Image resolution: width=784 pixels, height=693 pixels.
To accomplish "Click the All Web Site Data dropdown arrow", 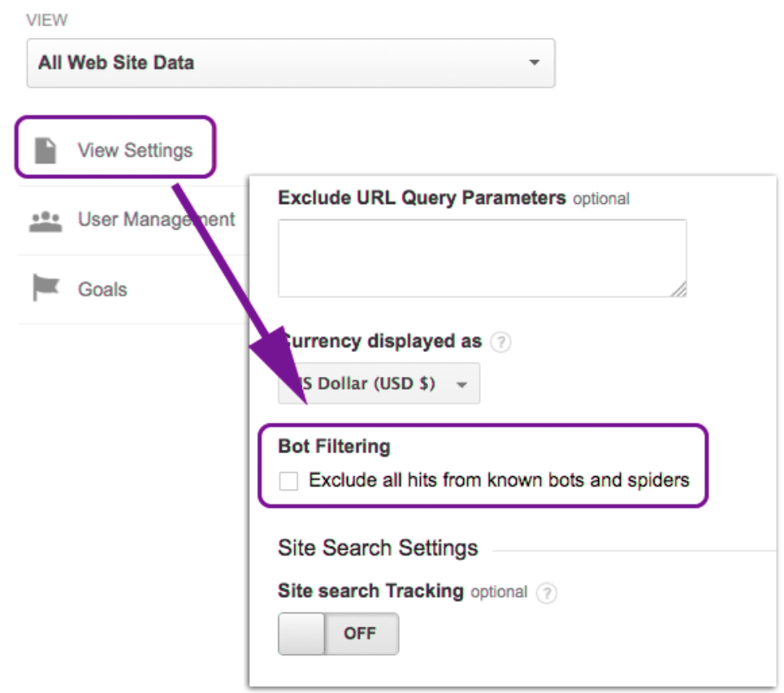I will (x=534, y=62).
